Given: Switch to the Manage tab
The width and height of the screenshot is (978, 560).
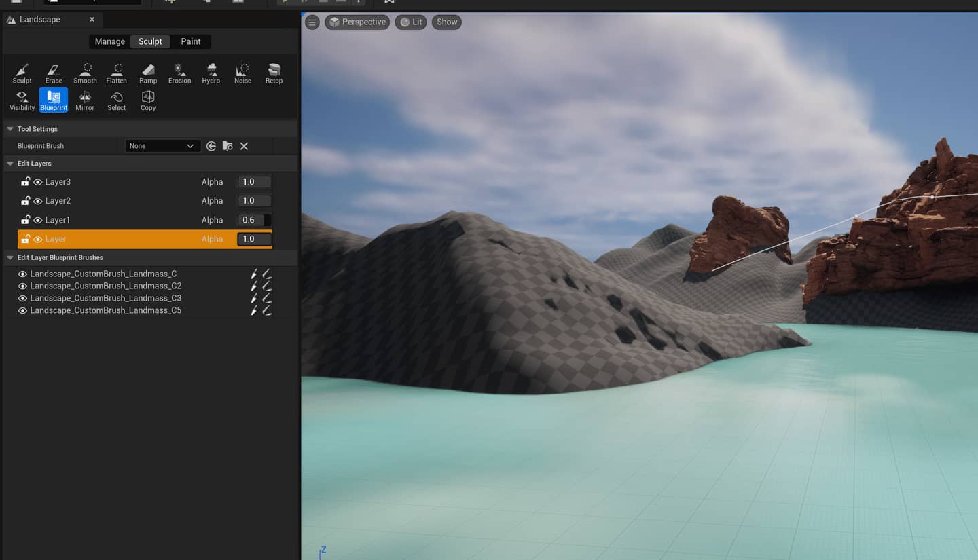Looking at the screenshot, I should tap(109, 41).
